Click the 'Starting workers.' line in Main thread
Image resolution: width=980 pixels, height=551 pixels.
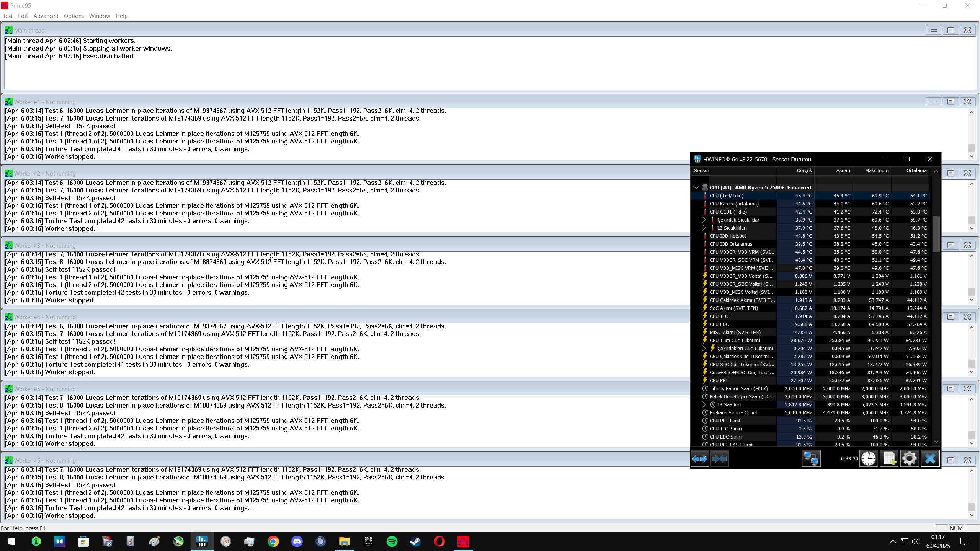70,41
